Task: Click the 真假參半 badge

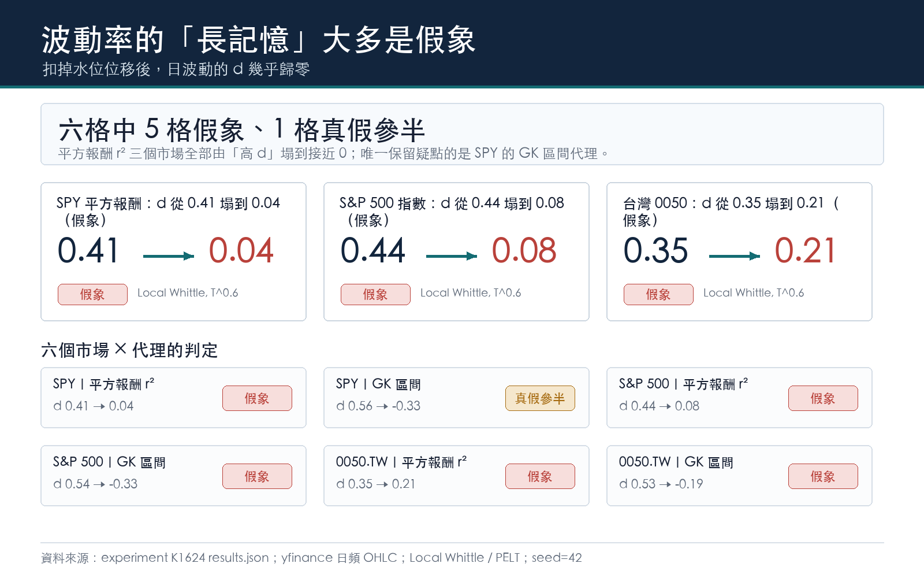Action: point(540,398)
